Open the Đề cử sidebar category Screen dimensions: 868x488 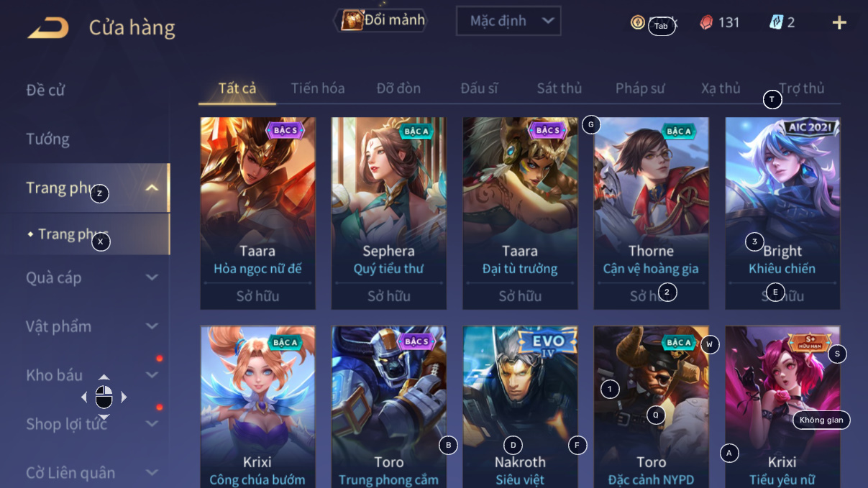[x=45, y=90]
